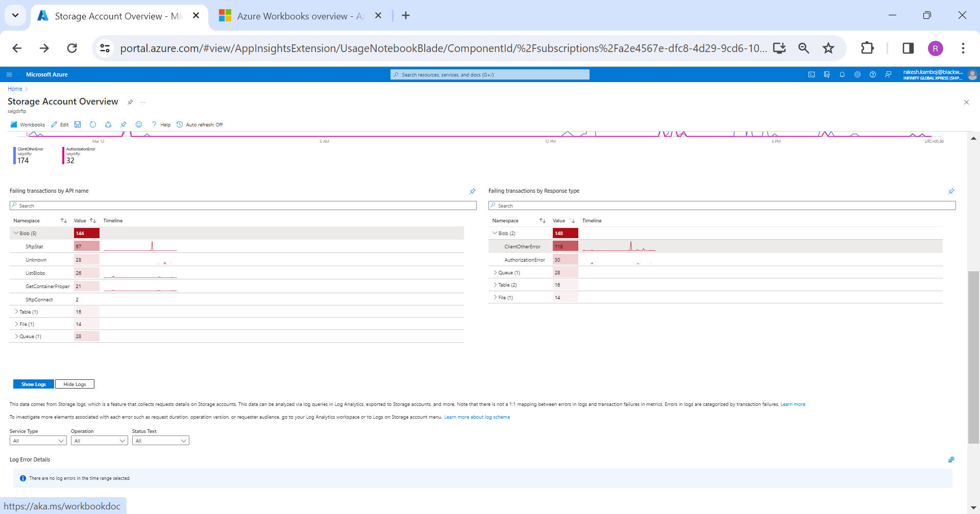
Task: Open the Chrome tab search dropdown
Action: click(15, 15)
